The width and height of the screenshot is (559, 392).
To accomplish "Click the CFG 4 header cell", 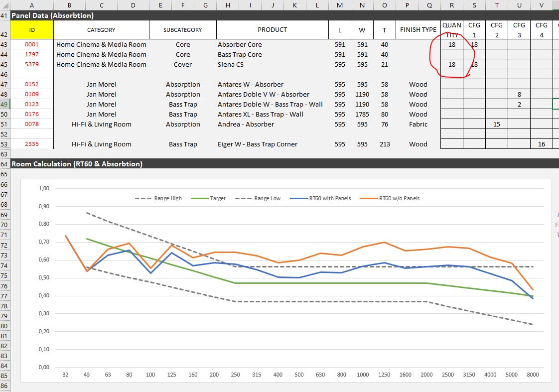I will tap(542, 30).
